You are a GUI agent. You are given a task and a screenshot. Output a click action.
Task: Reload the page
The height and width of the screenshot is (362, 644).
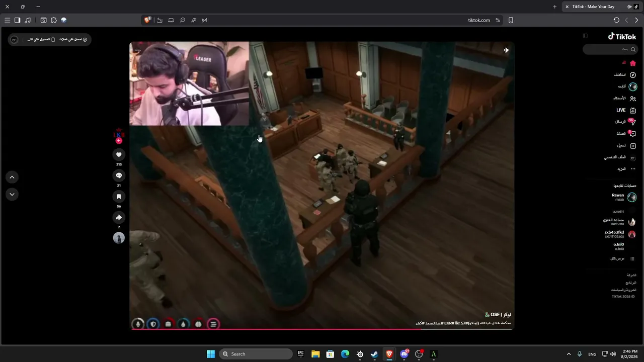pos(616,20)
